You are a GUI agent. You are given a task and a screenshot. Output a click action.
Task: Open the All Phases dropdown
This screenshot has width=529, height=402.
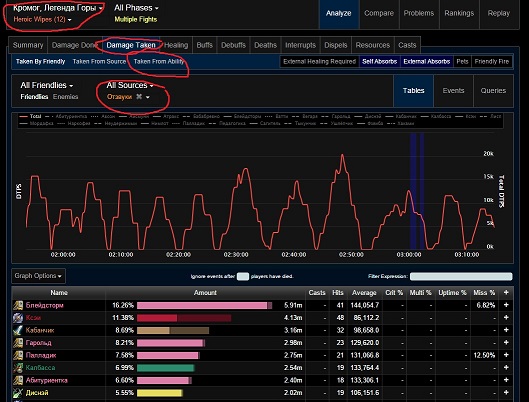136,8
